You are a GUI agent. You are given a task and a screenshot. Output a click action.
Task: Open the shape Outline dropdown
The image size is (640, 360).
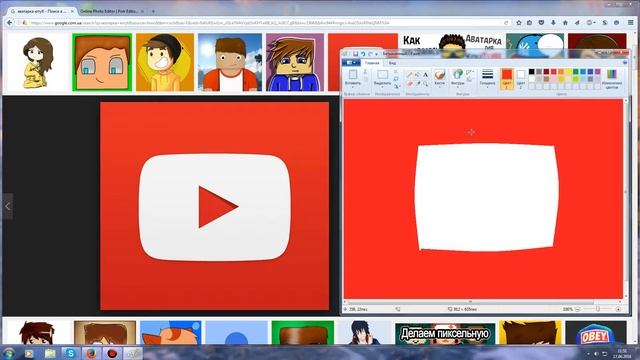[x=470, y=73]
